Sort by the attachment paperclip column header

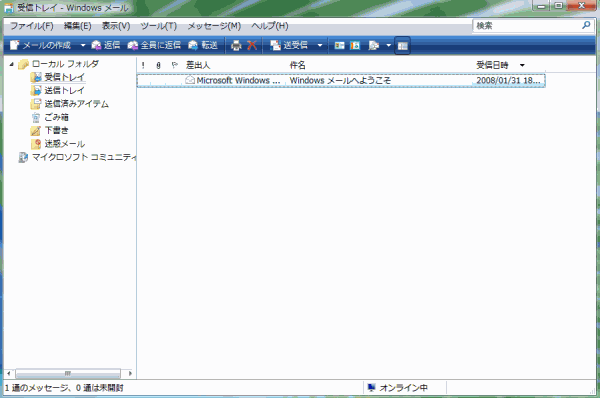[158, 65]
